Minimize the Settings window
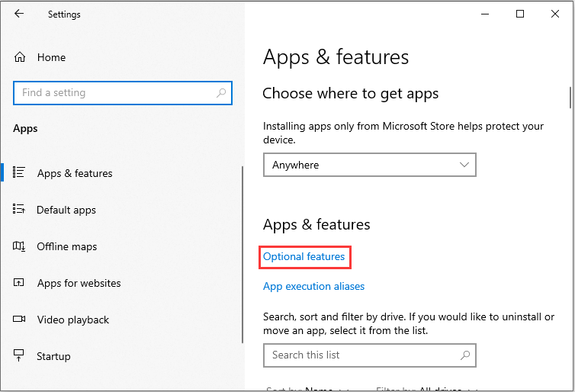The height and width of the screenshot is (392, 575). coord(485,14)
